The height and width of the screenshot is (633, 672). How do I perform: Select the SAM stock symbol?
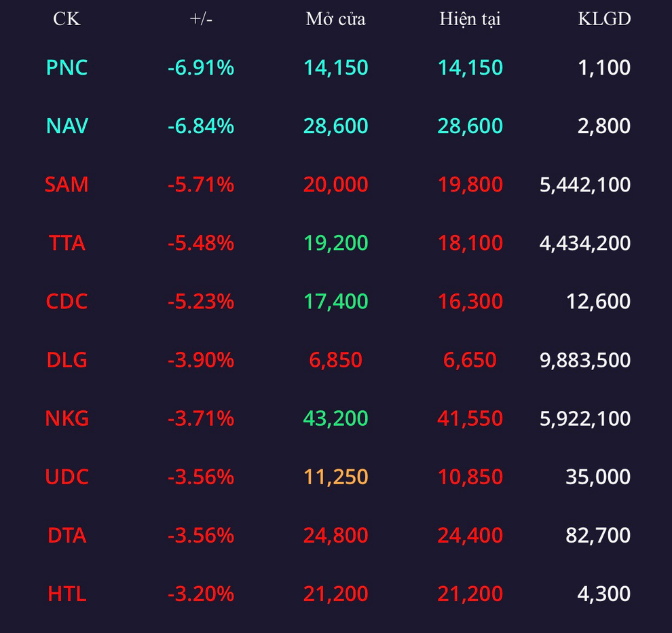tap(67, 185)
